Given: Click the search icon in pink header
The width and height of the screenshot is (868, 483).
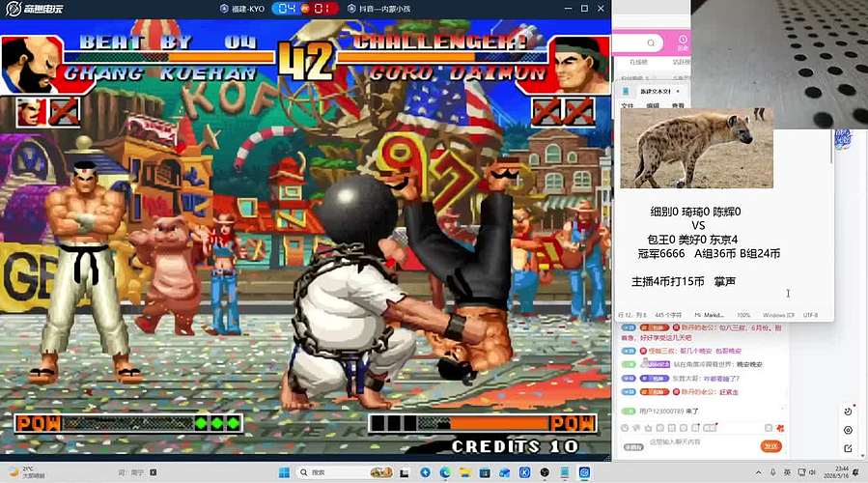Looking at the screenshot, I should pos(651,43).
